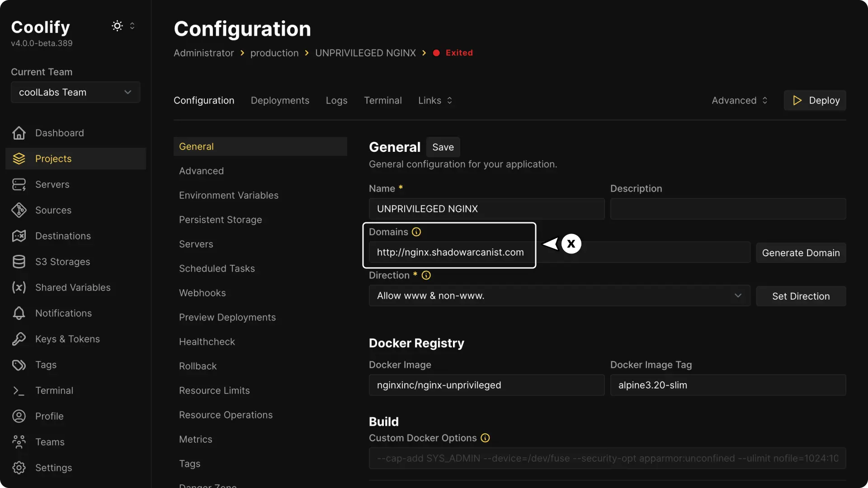Open the Advanced dropdown menu
868x488 pixels.
740,100
